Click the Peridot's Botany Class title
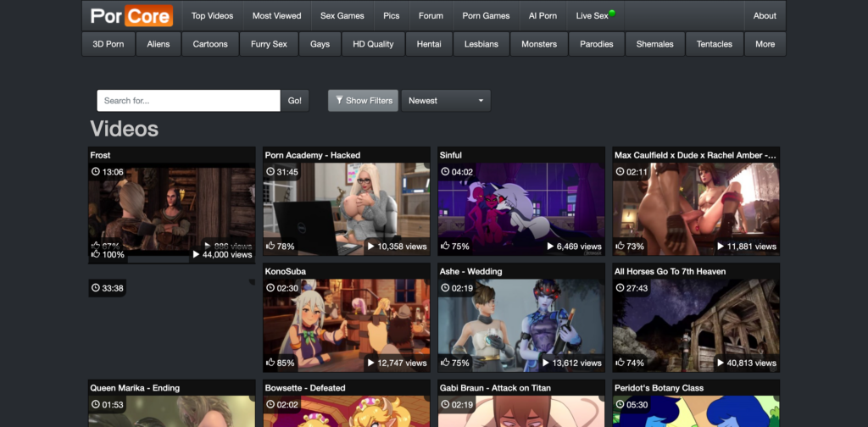868x427 pixels. point(659,388)
